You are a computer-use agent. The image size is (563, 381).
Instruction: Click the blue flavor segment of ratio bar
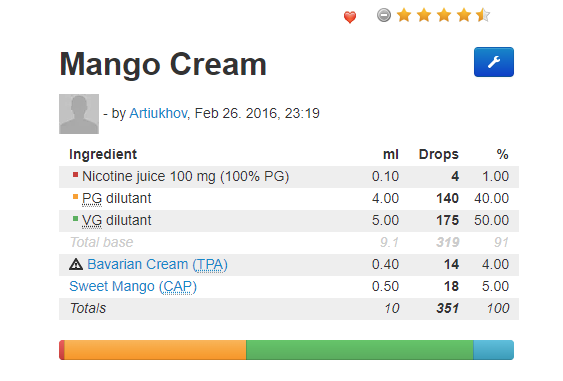pyautogui.click(x=493, y=350)
